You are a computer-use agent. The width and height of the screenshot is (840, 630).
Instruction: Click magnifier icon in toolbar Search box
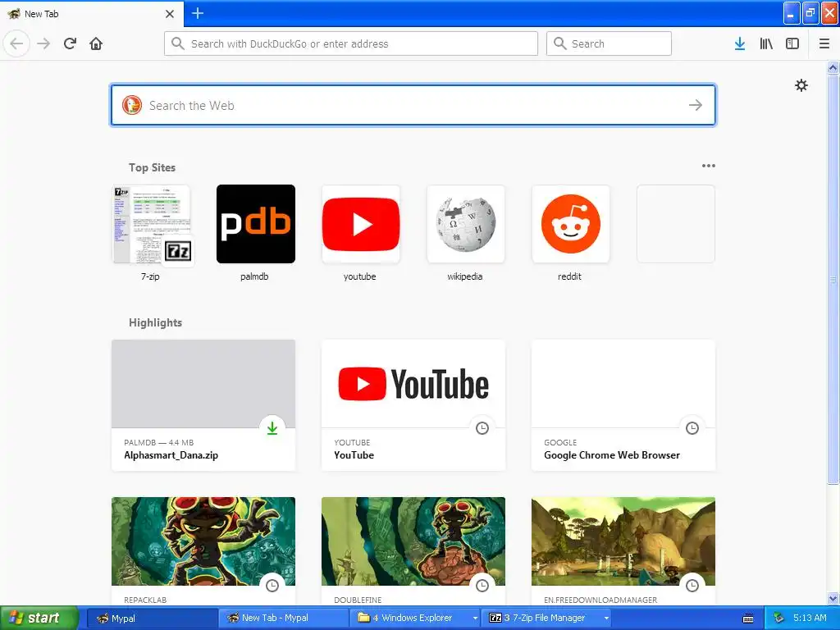(559, 43)
